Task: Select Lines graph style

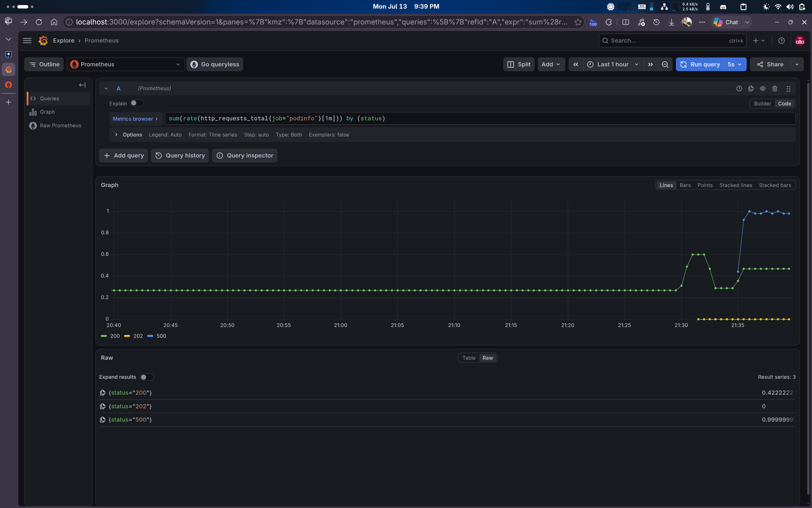Action: tap(666, 185)
